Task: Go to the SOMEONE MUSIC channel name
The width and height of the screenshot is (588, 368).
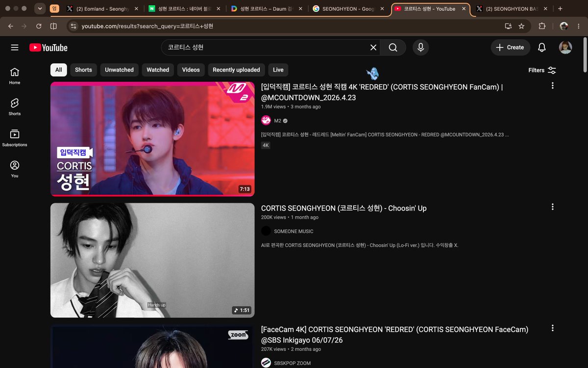Action: click(x=294, y=231)
